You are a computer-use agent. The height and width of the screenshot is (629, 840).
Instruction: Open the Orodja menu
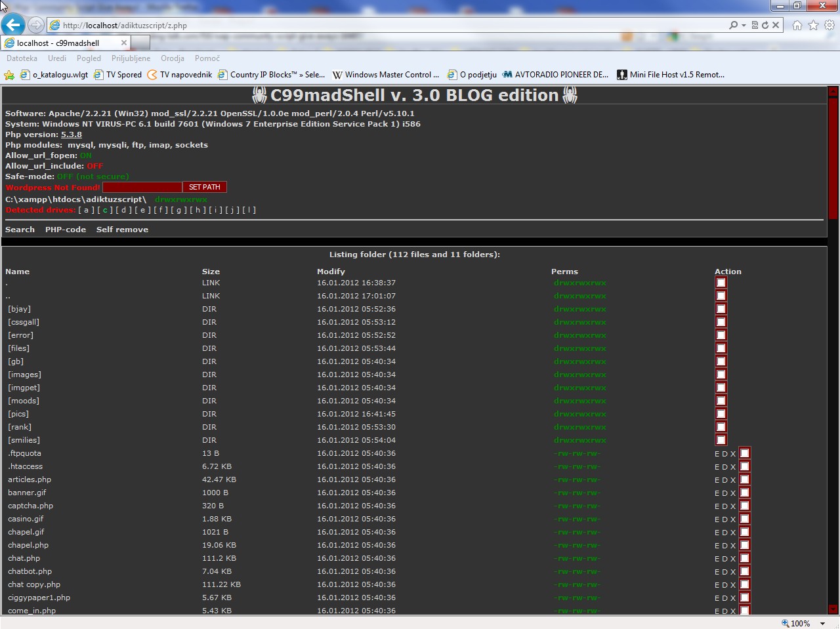(173, 58)
